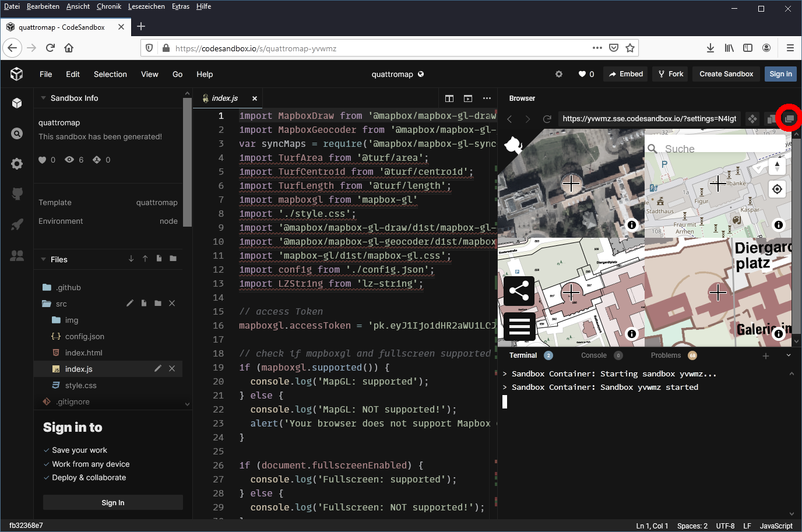
Task: Open the Edit menu in CodeSandbox
Action: tap(73, 74)
